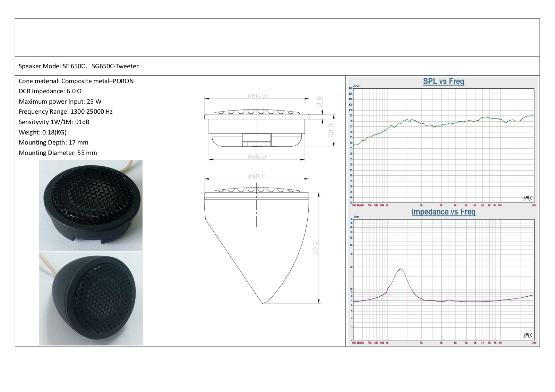Click the SPL vs Freq chart title
This screenshot has width=555, height=392.
point(443,81)
